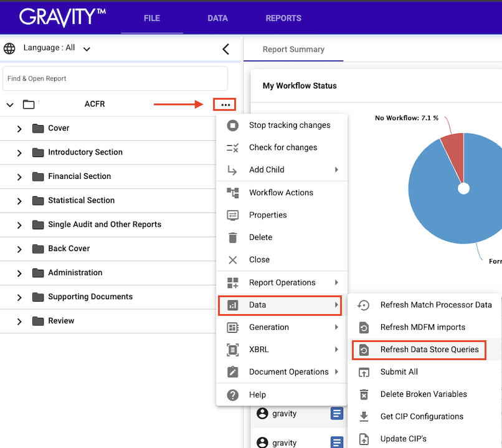This screenshot has height=448, width=502.
Task: Click the Generation icon
Action: coord(233,327)
